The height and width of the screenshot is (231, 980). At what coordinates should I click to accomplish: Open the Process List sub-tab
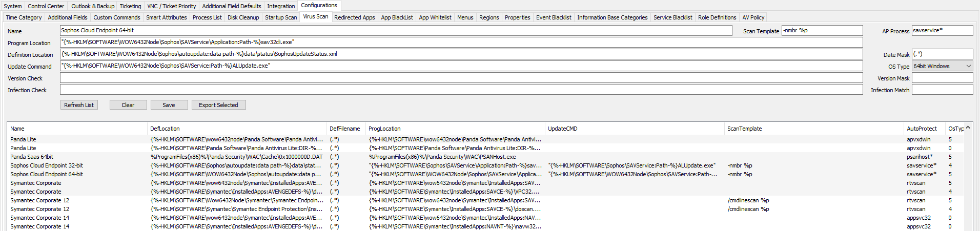[x=207, y=17]
